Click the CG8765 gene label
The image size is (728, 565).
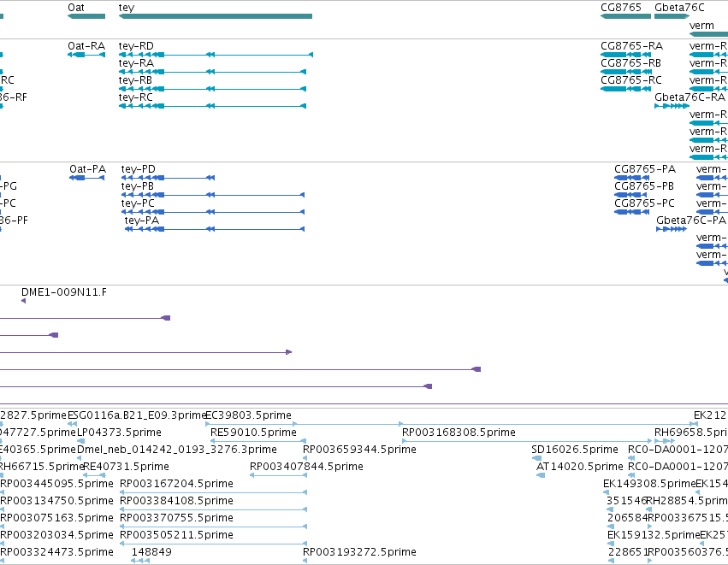coord(621,8)
